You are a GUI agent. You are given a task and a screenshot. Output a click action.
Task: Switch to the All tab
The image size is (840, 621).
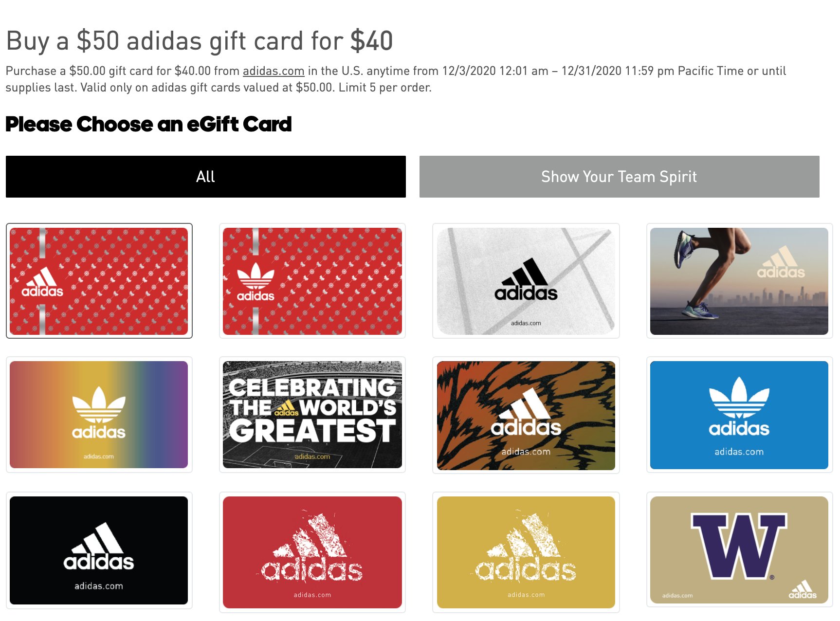click(x=205, y=177)
